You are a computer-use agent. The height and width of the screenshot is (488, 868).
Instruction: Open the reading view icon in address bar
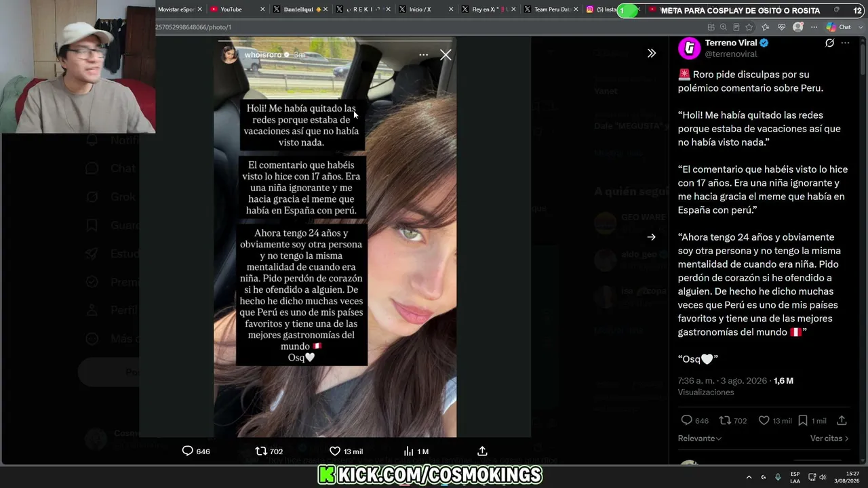(736, 27)
